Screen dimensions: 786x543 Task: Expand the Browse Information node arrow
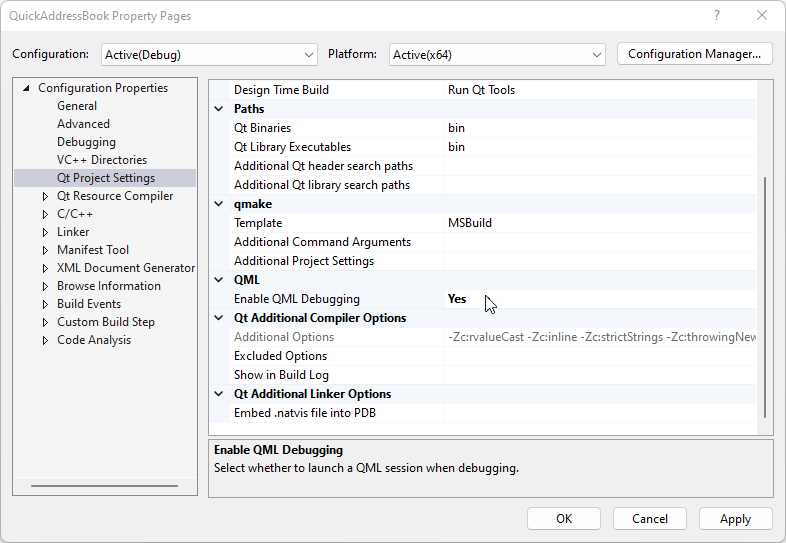tap(45, 287)
